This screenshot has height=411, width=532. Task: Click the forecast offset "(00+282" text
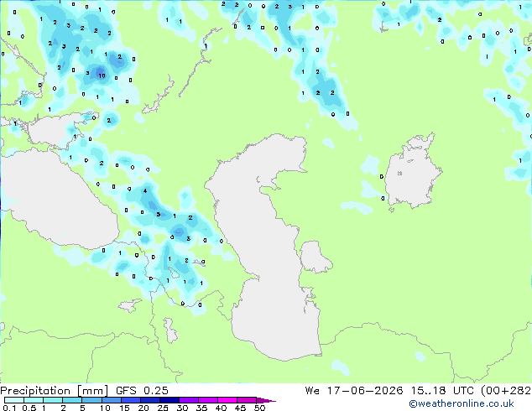pyautogui.click(x=506, y=391)
